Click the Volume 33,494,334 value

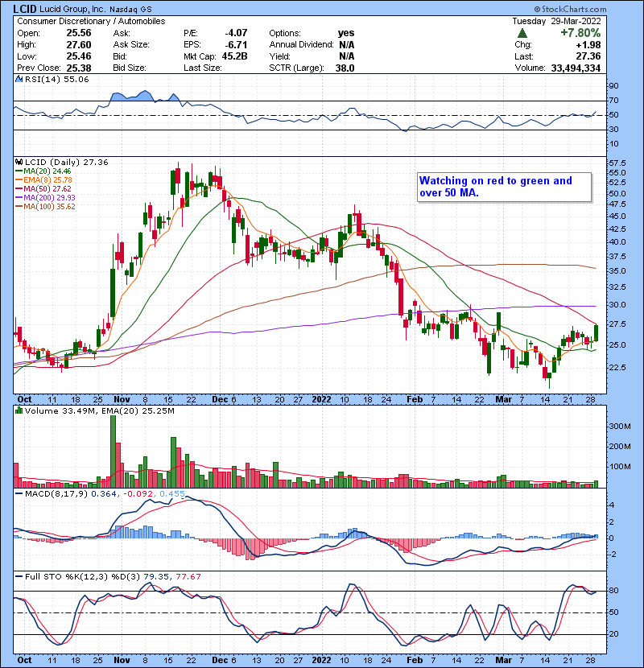[576, 68]
